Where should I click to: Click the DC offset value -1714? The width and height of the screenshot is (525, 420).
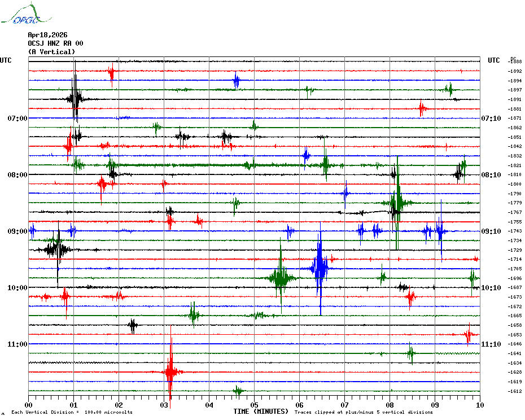(x=515, y=259)
